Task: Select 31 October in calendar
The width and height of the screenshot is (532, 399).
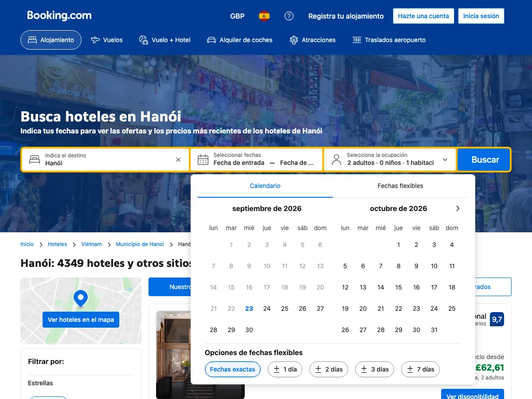Action: [434, 330]
